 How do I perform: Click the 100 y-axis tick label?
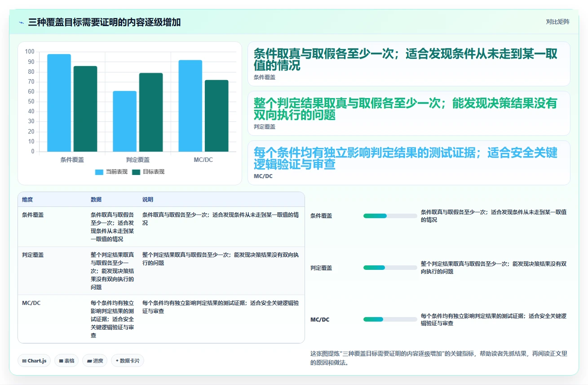(30, 51)
